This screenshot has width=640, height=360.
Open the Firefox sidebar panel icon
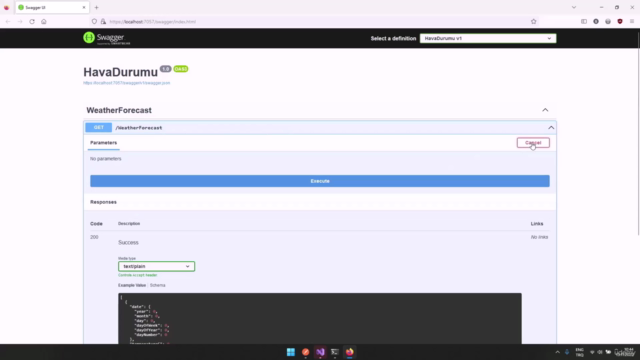pos(584,22)
